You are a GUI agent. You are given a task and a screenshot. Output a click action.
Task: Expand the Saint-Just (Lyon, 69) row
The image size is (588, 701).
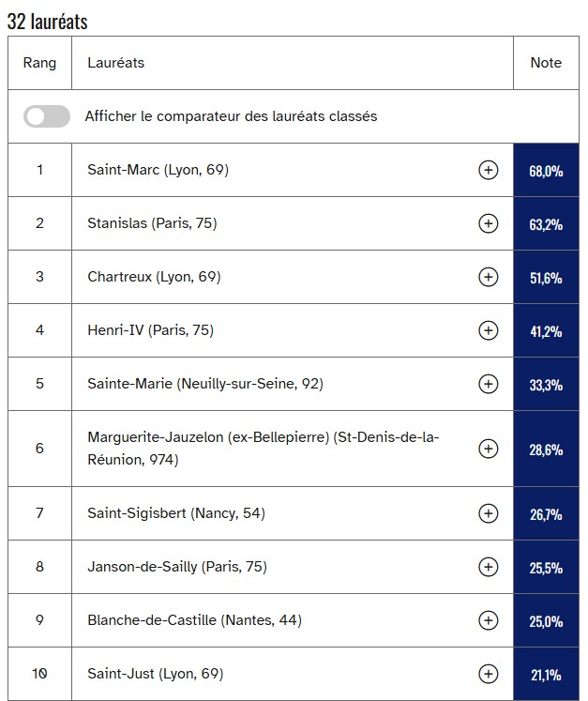point(489,674)
